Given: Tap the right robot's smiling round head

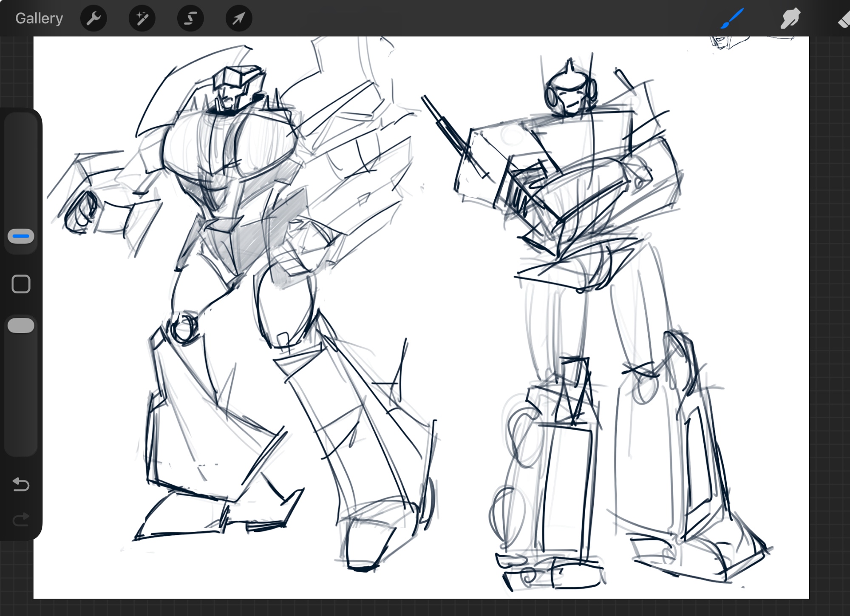Looking at the screenshot, I should (x=569, y=96).
